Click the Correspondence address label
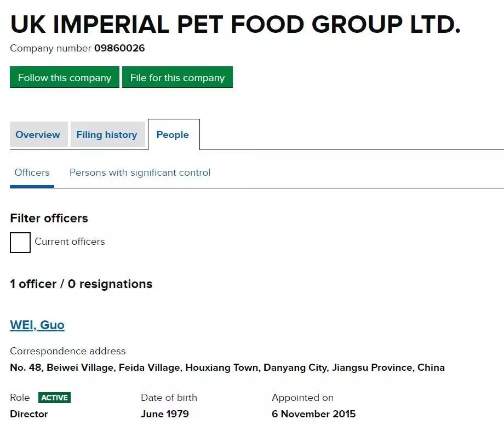 (68, 351)
